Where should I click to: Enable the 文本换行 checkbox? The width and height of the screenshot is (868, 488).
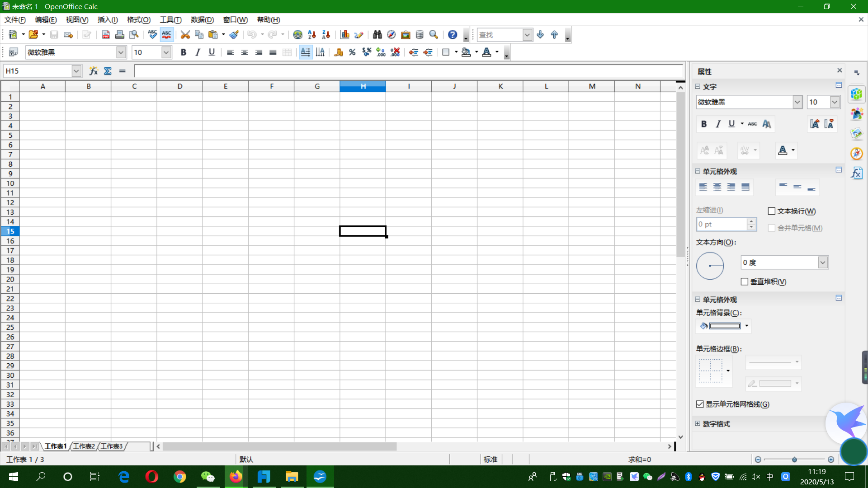point(772,211)
